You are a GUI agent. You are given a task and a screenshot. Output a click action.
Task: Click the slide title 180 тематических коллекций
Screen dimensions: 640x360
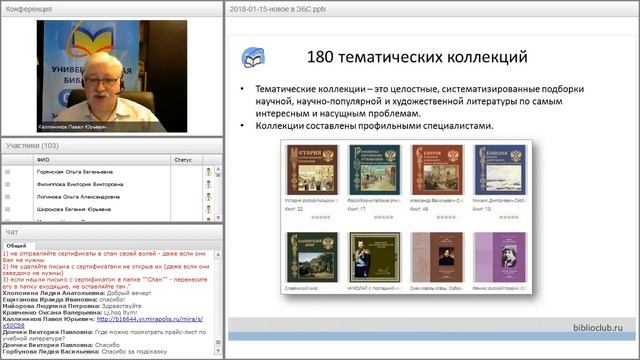tap(417, 57)
